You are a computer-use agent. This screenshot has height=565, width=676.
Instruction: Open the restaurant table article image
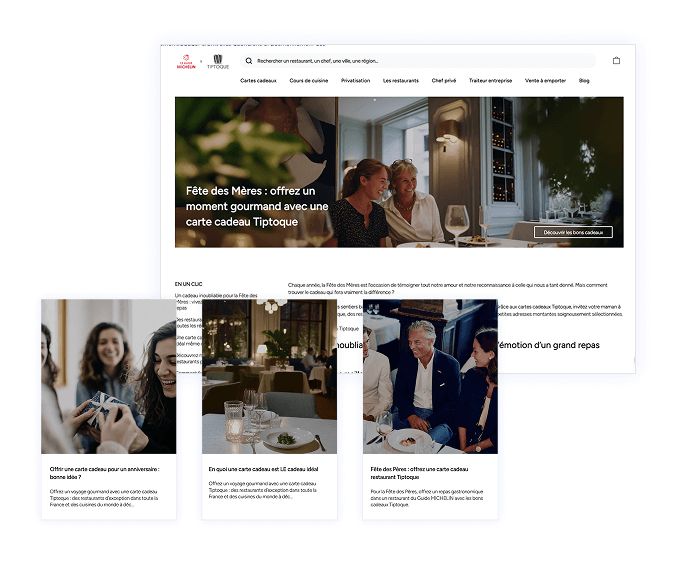[x=270, y=378]
